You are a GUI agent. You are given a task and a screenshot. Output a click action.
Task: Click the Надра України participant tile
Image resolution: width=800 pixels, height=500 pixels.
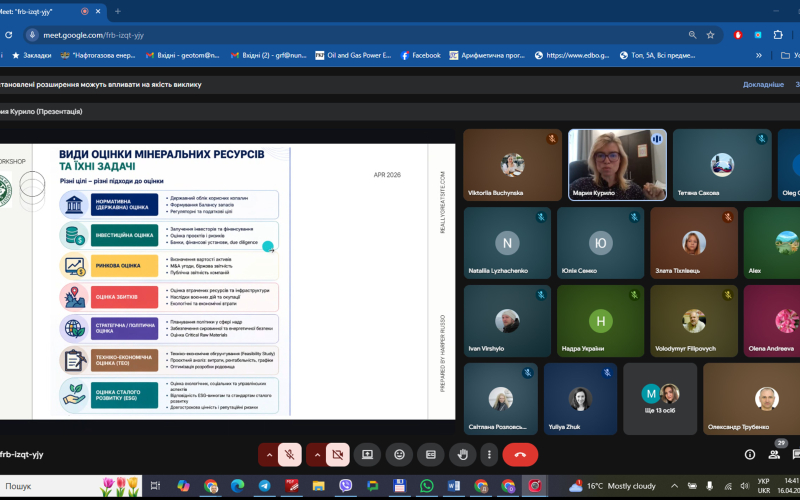pos(601,321)
